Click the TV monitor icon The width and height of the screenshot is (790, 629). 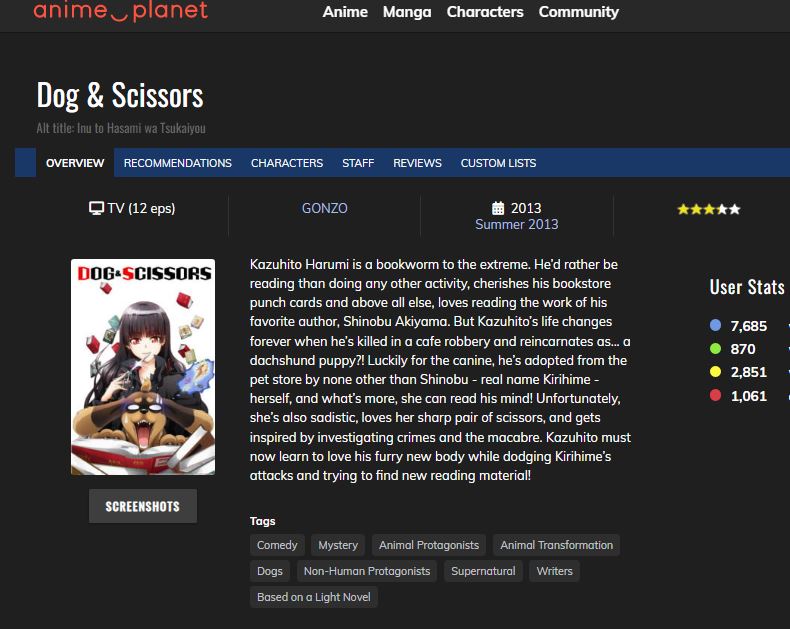click(96, 208)
